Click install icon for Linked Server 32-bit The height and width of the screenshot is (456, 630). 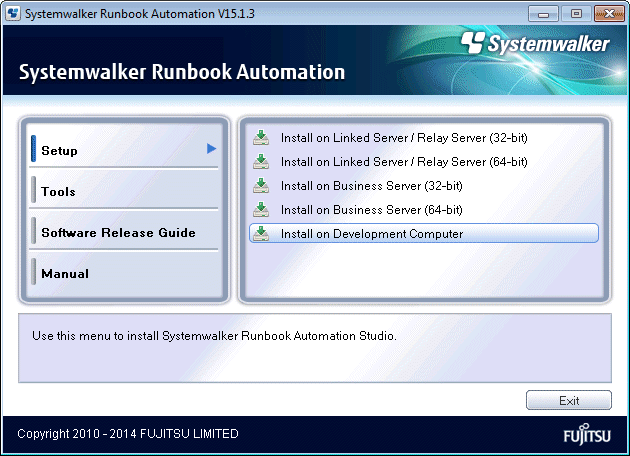point(261,138)
